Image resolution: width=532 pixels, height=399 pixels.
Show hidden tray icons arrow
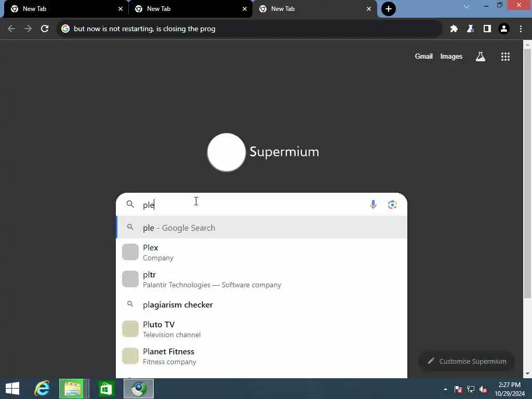(x=445, y=389)
